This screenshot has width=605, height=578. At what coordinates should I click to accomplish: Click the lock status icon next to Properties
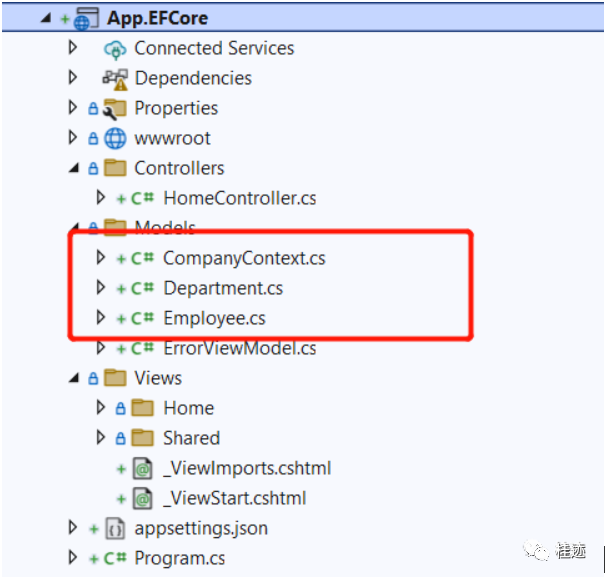click(93, 109)
